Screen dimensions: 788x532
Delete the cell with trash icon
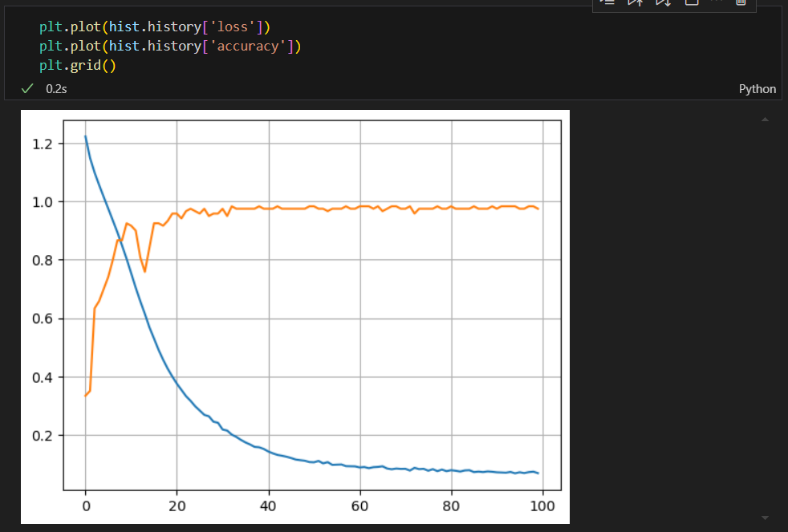click(741, 2)
